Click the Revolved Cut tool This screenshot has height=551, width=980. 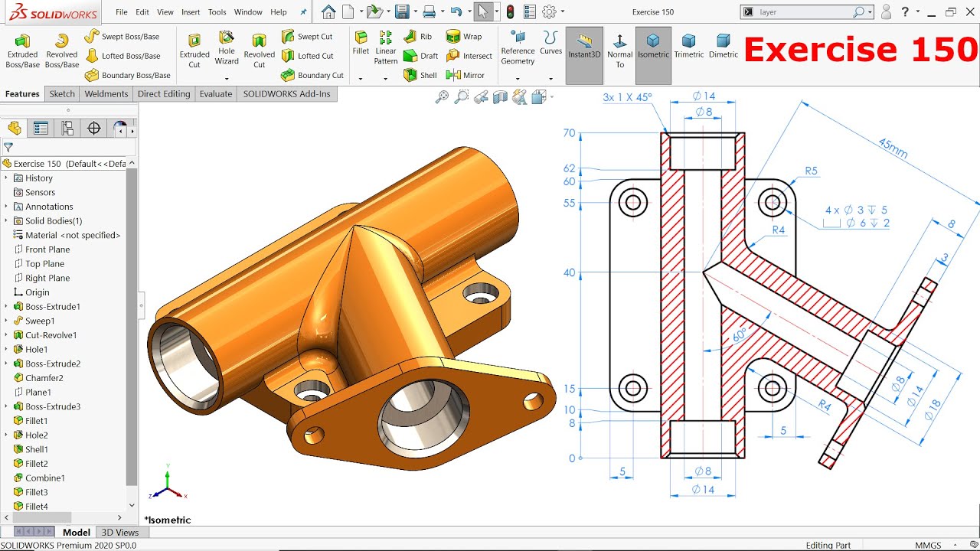pos(259,51)
